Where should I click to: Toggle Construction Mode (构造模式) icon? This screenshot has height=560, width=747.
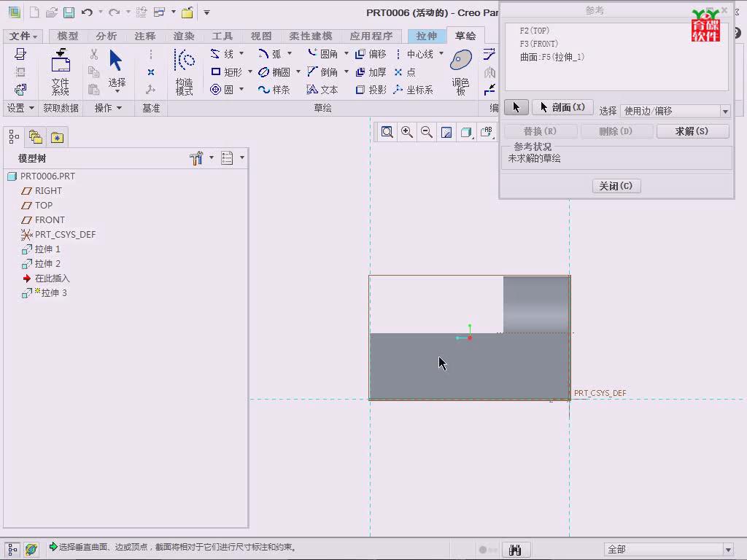coord(185,72)
